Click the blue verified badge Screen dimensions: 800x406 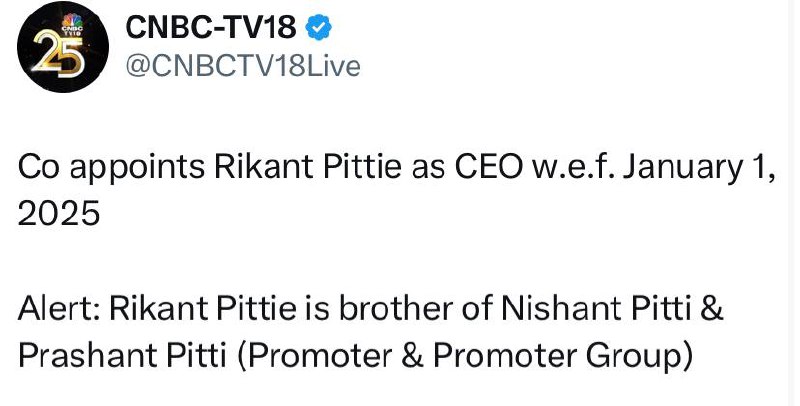click(x=318, y=28)
